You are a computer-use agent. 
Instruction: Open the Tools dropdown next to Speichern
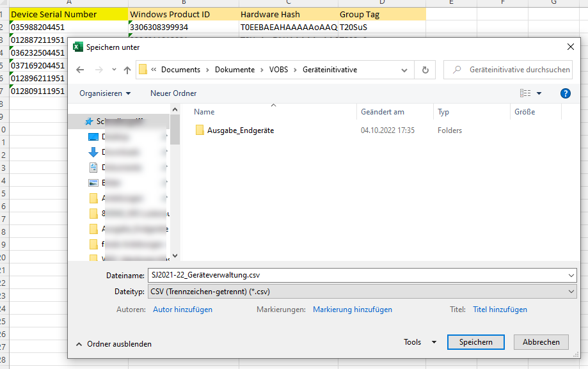pos(419,342)
